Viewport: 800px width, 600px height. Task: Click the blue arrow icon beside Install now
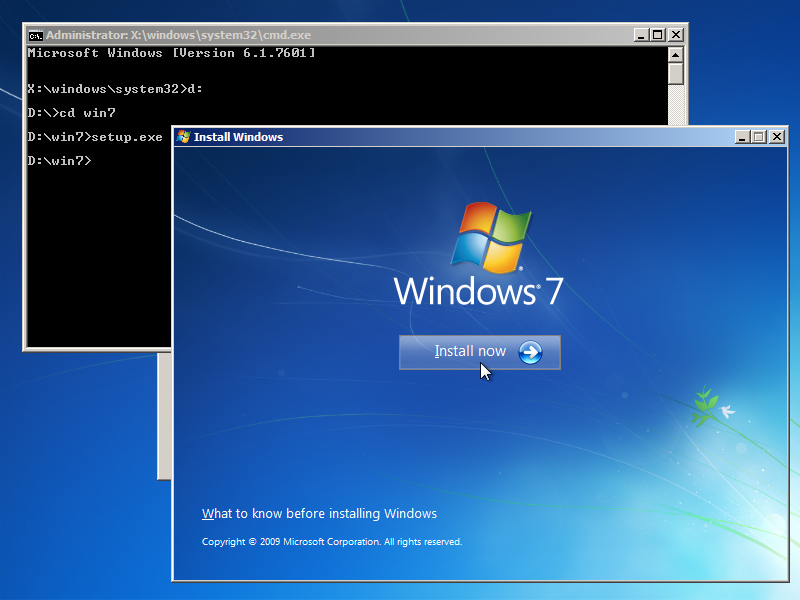click(x=530, y=352)
